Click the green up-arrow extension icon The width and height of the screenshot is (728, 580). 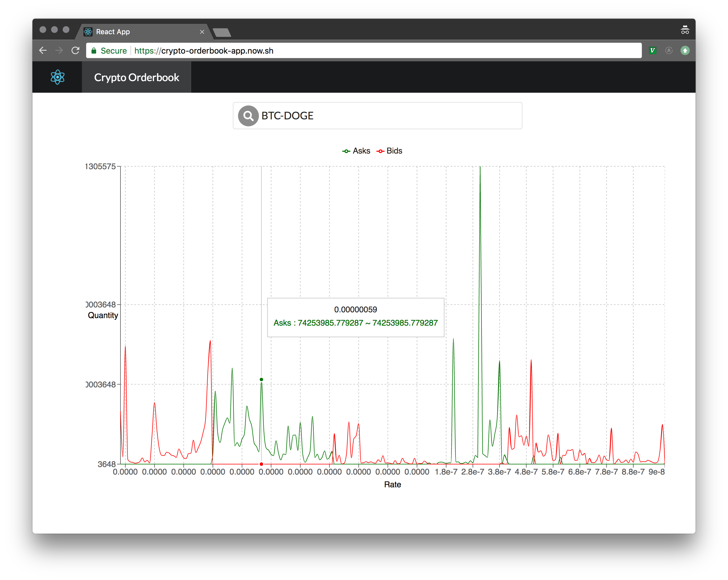(685, 51)
